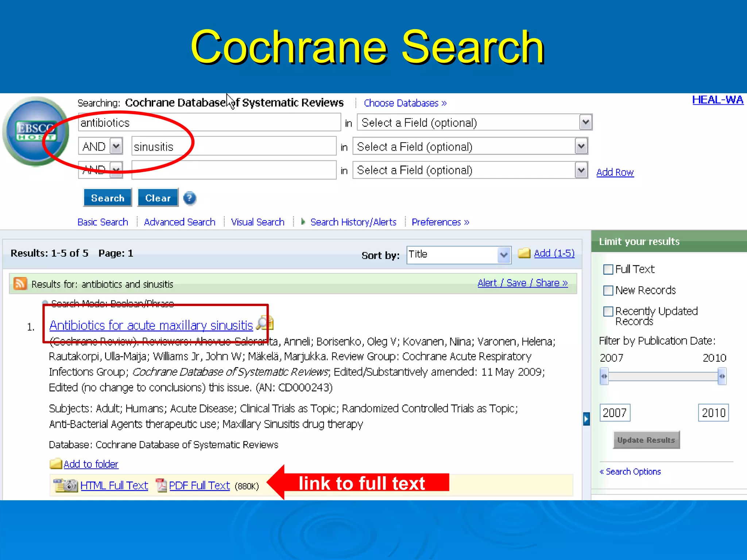Click the PDF Full Text icon
Screen dimensions: 747x560
pyautogui.click(x=161, y=485)
